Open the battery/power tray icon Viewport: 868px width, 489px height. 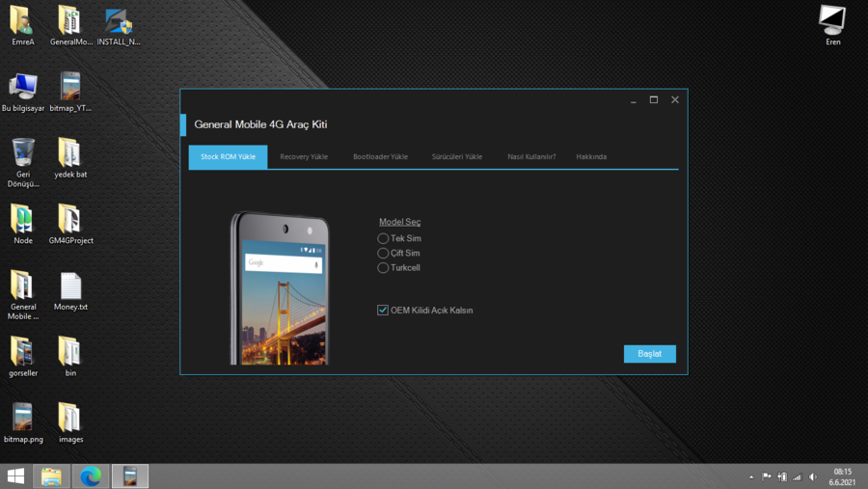(782, 476)
